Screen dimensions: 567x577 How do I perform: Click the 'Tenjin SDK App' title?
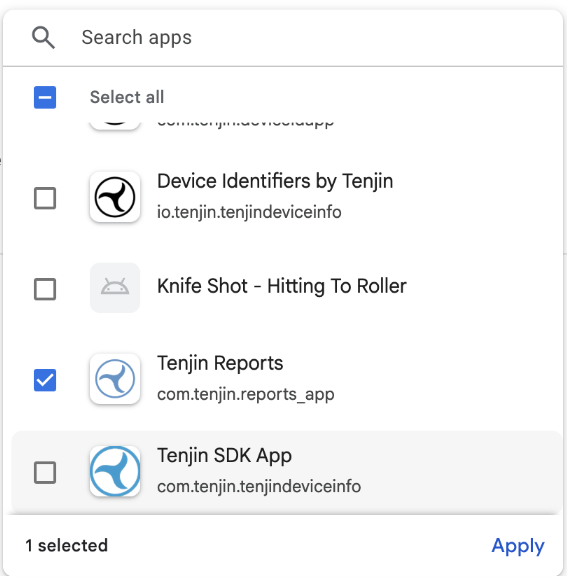coord(224,456)
